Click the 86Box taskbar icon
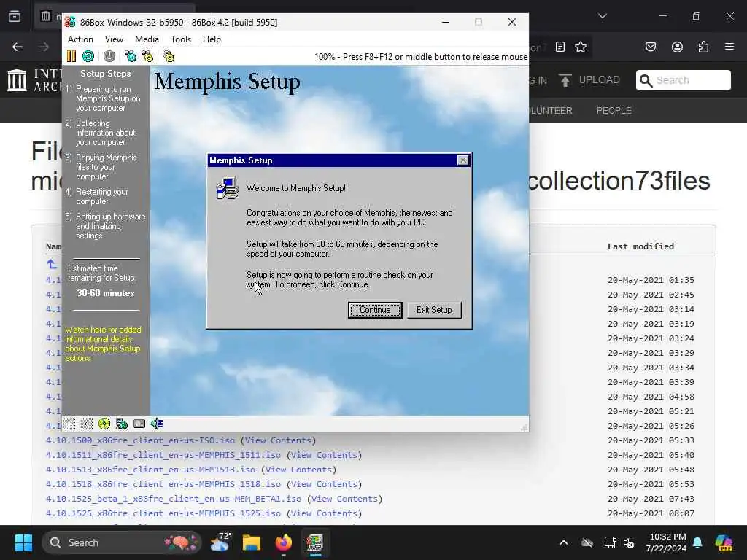Screen dimensions: 747x560 point(315,542)
